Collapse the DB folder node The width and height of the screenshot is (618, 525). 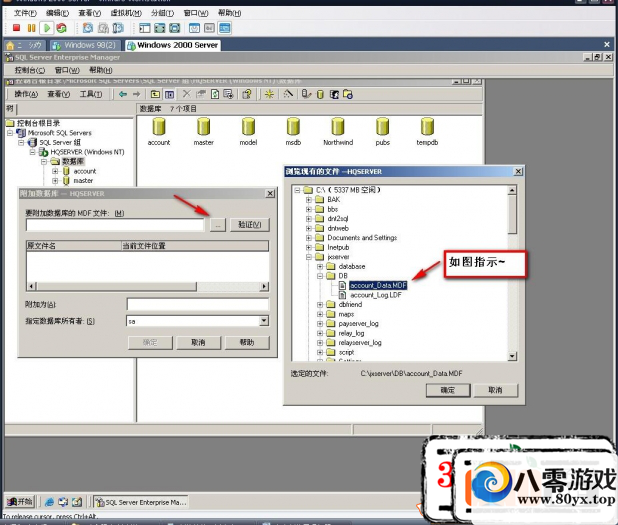coord(320,276)
